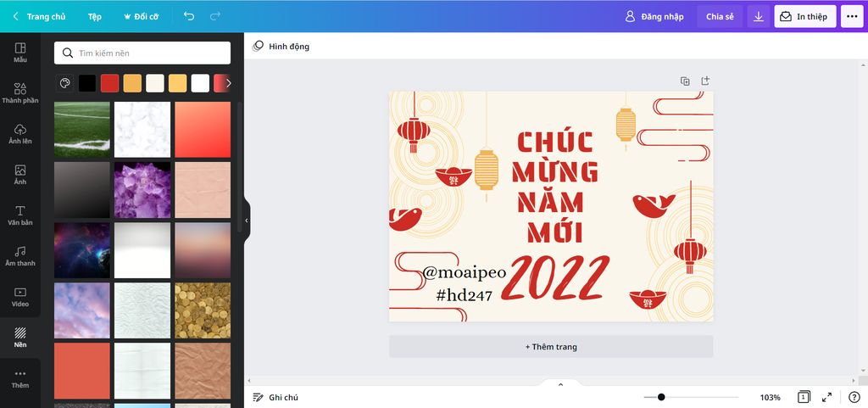
Task: Open the Video sidebar tab
Action: click(x=20, y=297)
